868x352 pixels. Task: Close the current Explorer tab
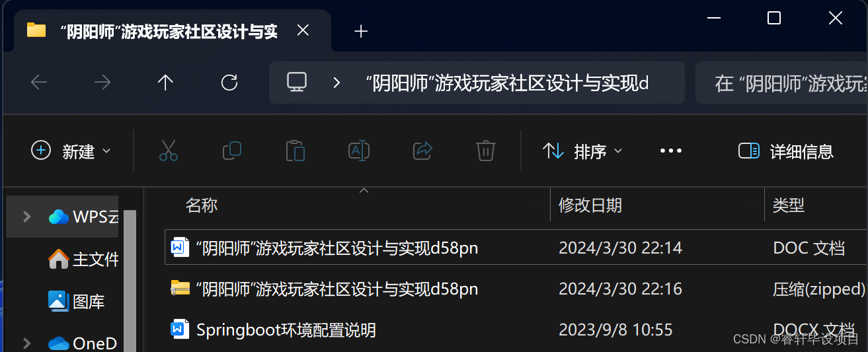click(303, 30)
